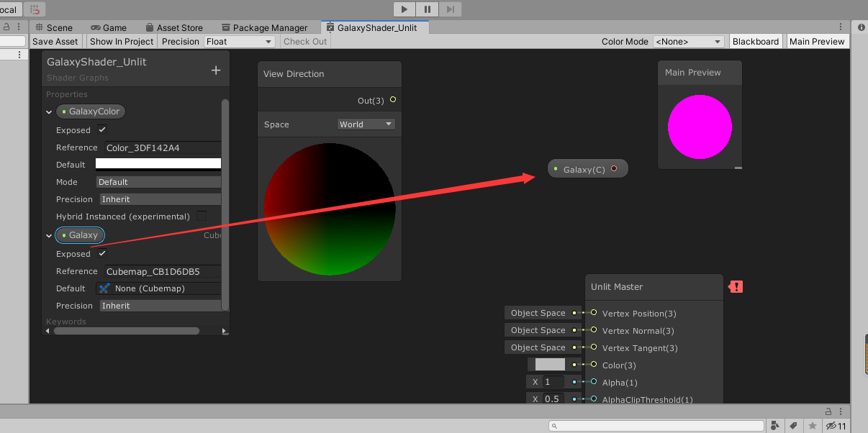Uncheck Exposed for the Galaxy property
Screen dimensions: 868x433
click(101, 254)
